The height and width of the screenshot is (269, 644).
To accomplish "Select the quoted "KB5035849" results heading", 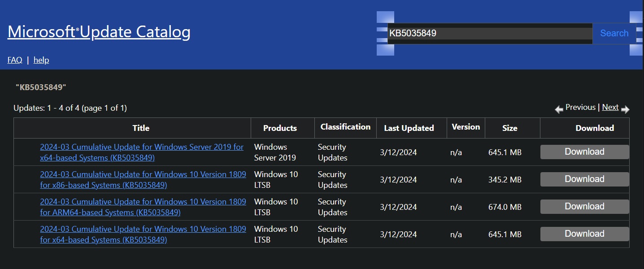I will tap(41, 87).
